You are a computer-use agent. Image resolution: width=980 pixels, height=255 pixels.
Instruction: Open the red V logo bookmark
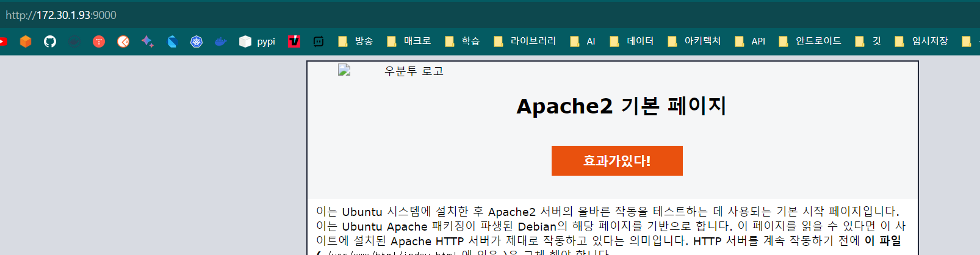pyautogui.click(x=294, y=41)
